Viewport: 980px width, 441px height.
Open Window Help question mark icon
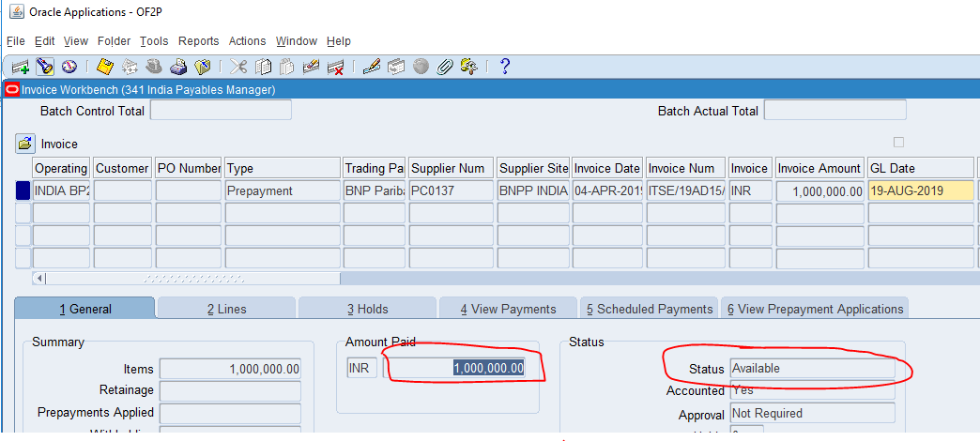coord(506,67)
